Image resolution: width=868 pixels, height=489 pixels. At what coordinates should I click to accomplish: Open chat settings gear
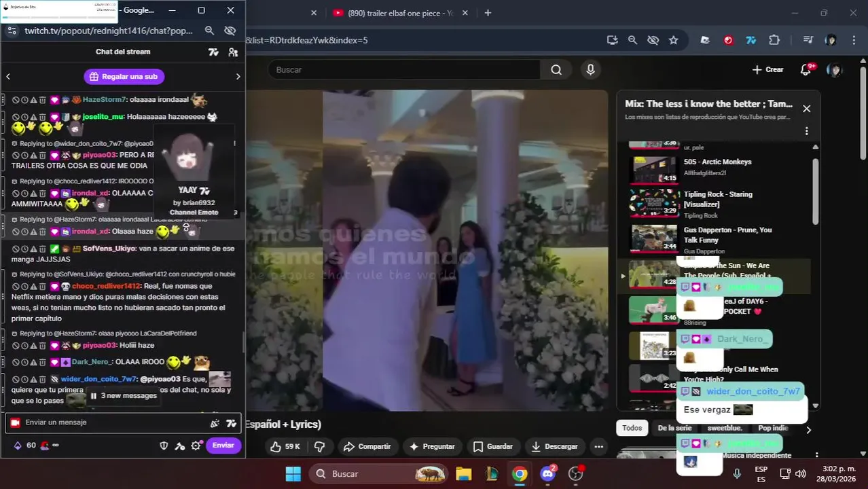tap(196, 446)
